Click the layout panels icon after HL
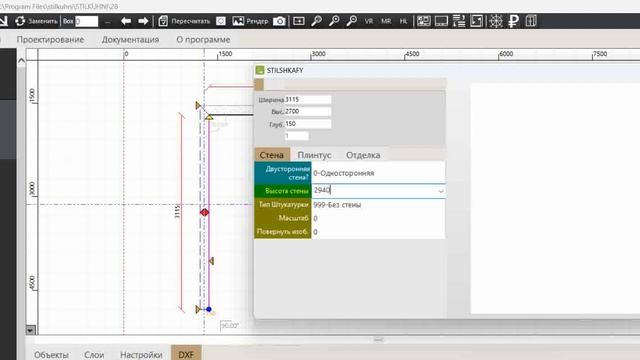 click(424, 21)
